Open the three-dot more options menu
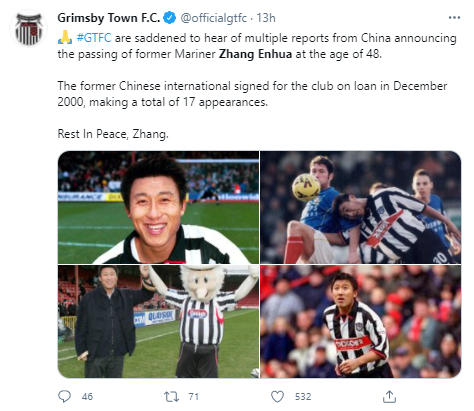Screen dimensions: 474x411 [454, 18]
